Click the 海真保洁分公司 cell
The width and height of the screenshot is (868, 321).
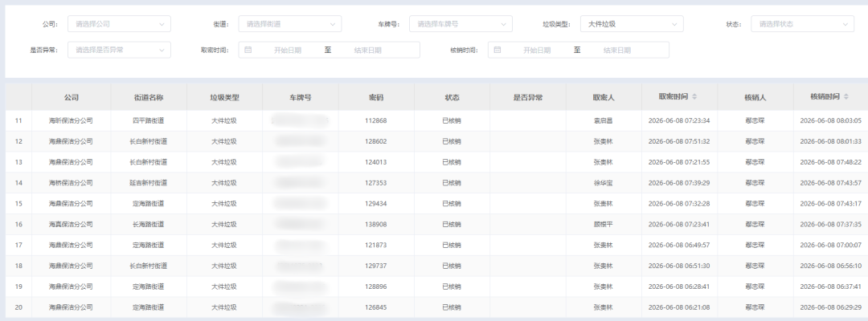(71, 225)
